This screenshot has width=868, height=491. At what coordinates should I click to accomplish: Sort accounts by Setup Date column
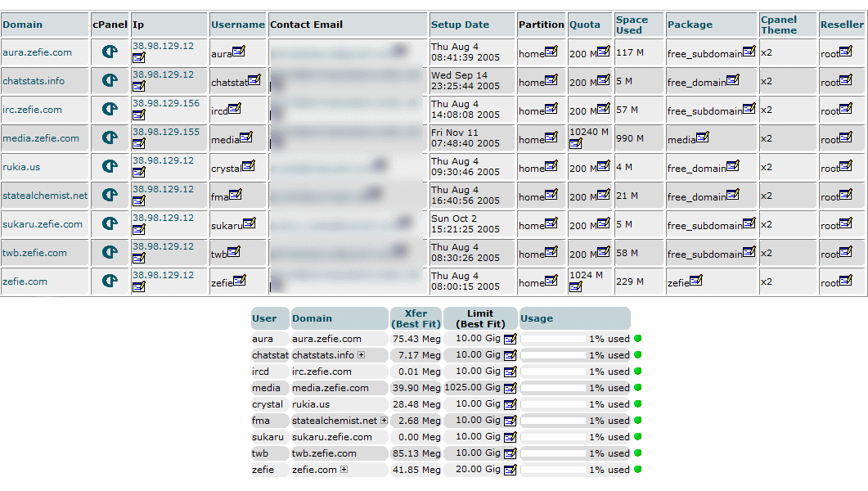460,25
